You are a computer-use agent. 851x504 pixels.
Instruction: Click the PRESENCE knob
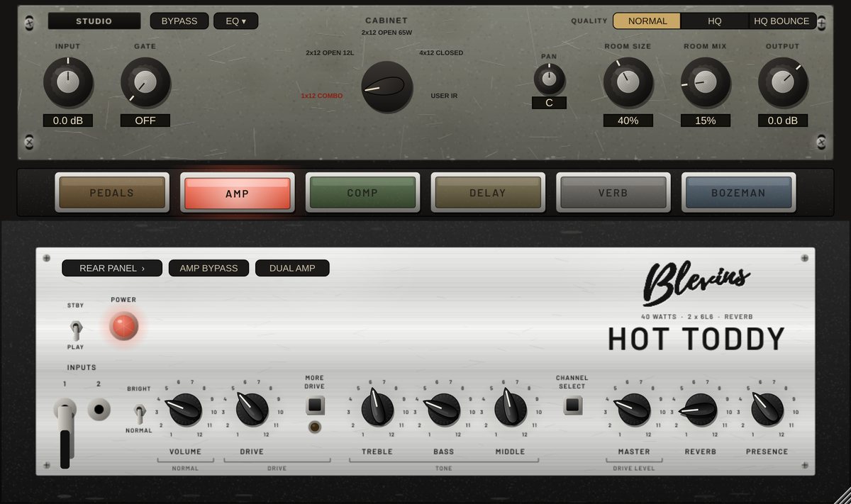(x=767, y=409)
